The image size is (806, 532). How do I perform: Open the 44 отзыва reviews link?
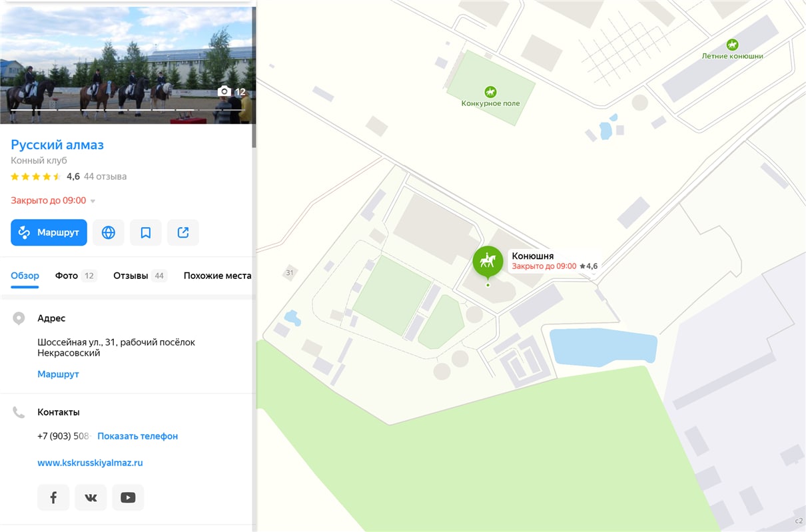click(105, 176)
